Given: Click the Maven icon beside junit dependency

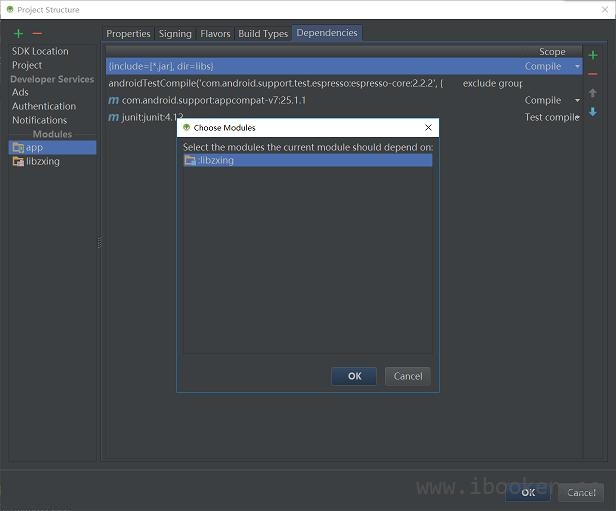Looking at the screenshot, I should pos(113,117).
